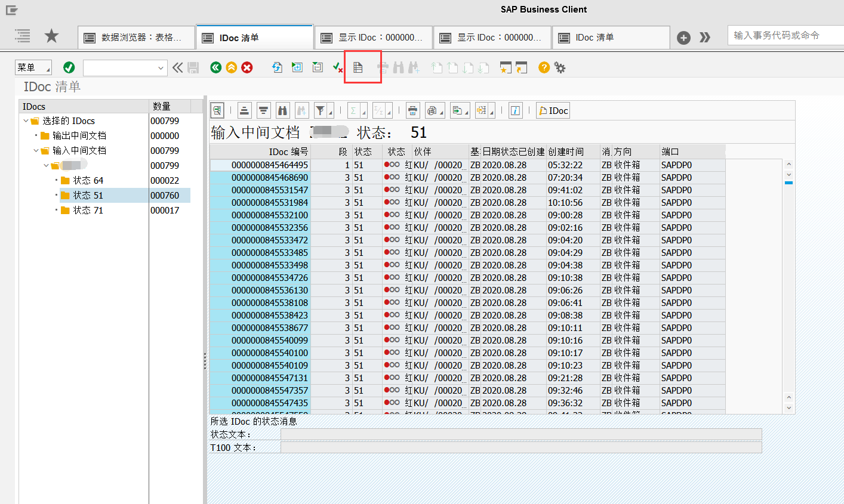This screenshot has width=844, height=504.
Task: Click the orange Exit up-arrow icon
Action: coord(232,67)
